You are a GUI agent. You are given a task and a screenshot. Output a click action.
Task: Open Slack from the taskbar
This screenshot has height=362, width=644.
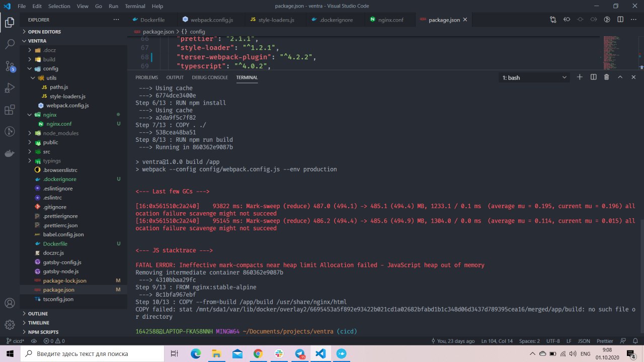(278, 353)
